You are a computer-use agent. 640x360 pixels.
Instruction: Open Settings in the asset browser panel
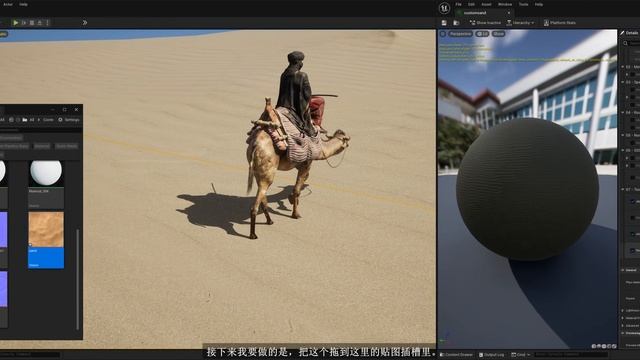(69, 120)
